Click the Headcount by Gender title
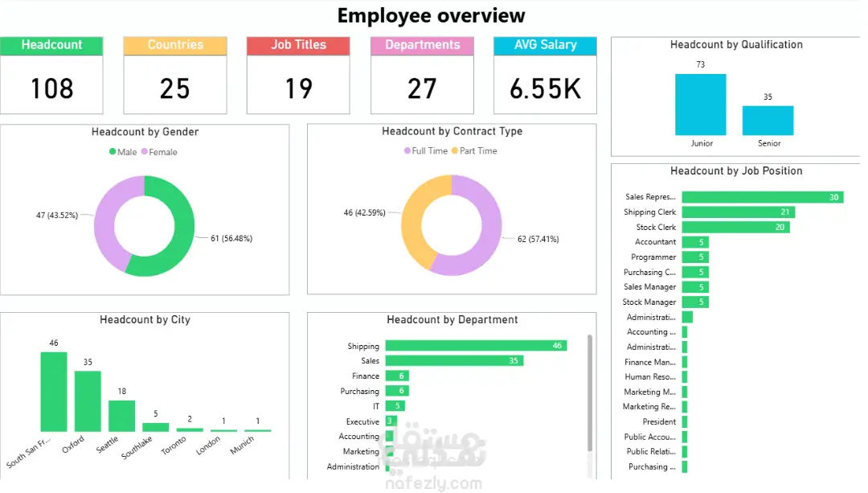868x493 pixels. pyautogui.click(x=145, y=132)
